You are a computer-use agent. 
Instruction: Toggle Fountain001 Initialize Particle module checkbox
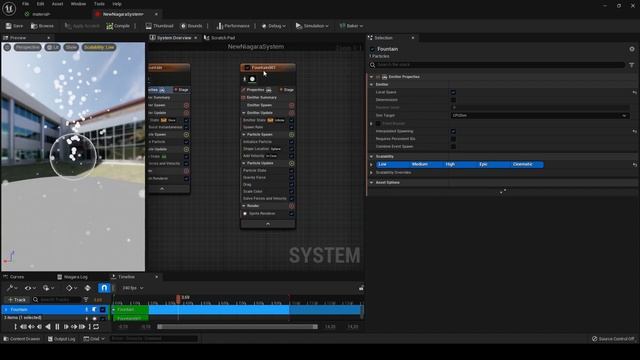[x=291, y=142]
